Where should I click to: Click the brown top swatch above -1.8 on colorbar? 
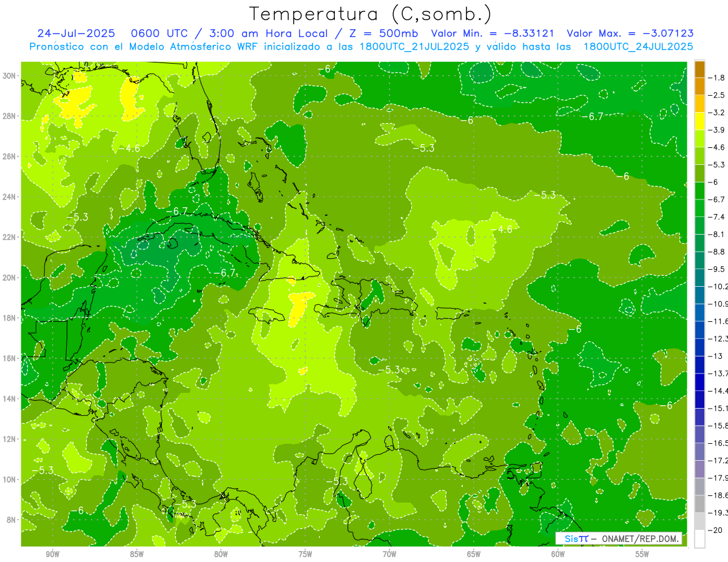699,69
